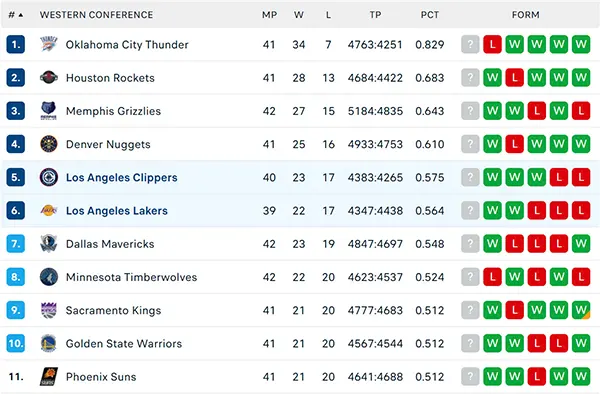Click the Los Angeles Lakers logo
Viewport: 600px width, 394px height.
(x=49, y=210)
